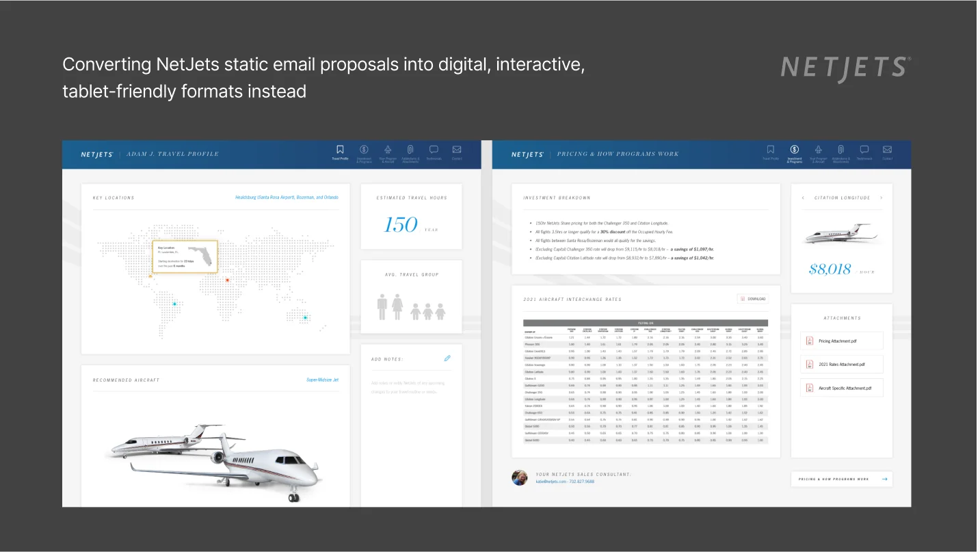Click the 2021 Aircraft Interchange Rates heading
The height and width of the screenshot is (552, 980).
click(x=572, y=299)
